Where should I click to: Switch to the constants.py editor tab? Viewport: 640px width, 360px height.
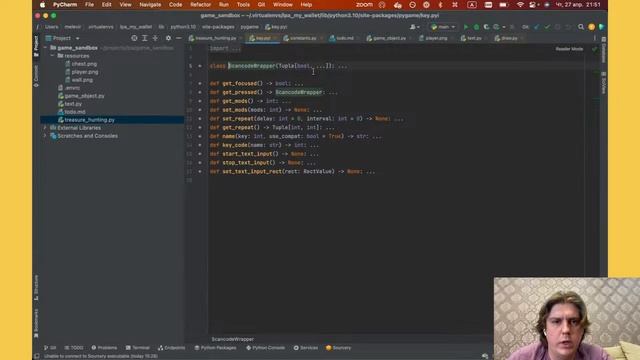[x=303, y=38]
